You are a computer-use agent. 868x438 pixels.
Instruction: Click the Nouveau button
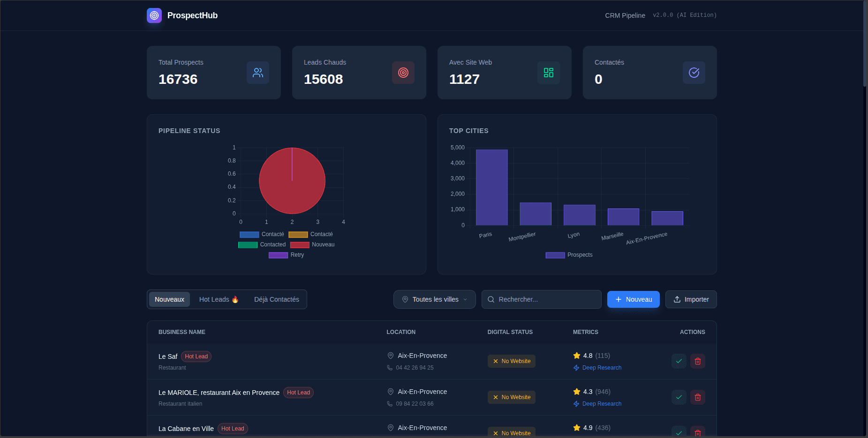tap(633, 299)
